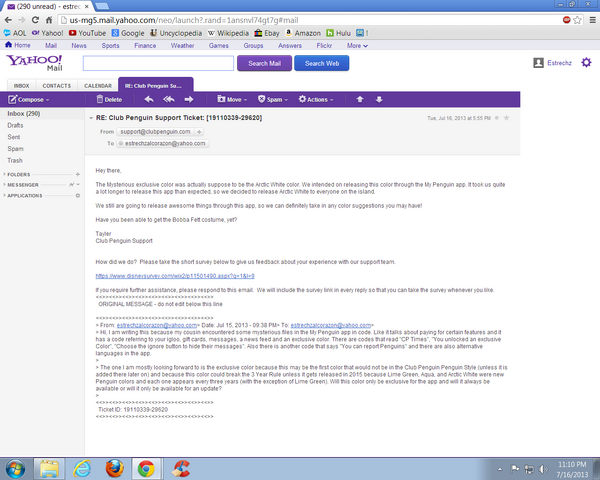
Task: Open Yahoo Mail settings gear icon
Action: point(586,62)
